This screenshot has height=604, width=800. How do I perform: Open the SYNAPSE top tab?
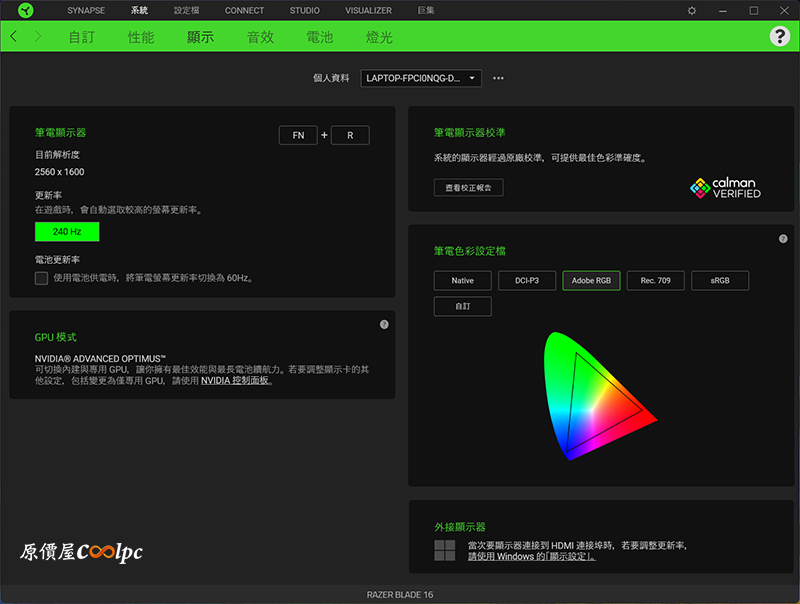[86, 10]
